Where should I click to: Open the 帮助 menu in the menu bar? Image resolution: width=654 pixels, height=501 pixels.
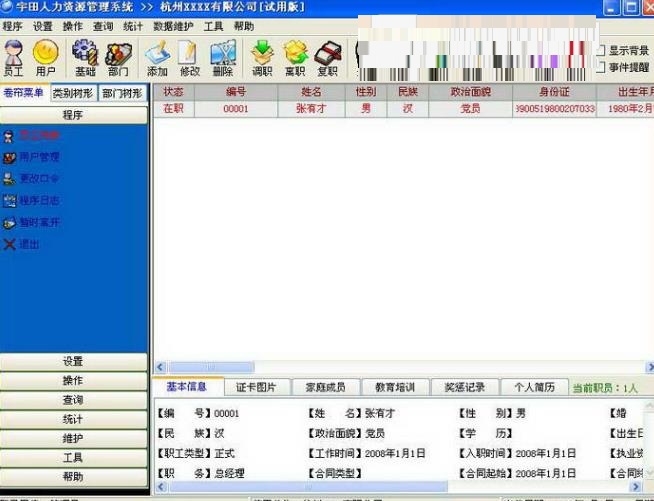point(244,26)
